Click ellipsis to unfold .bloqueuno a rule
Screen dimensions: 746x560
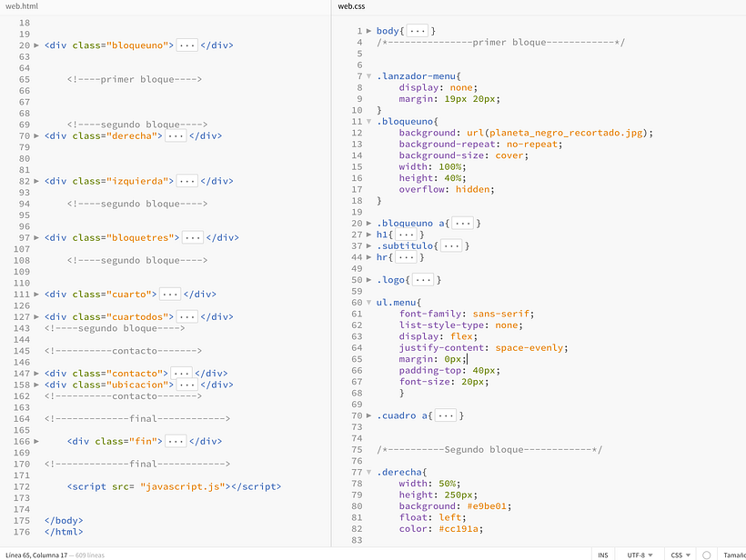[x=464, y=222]
